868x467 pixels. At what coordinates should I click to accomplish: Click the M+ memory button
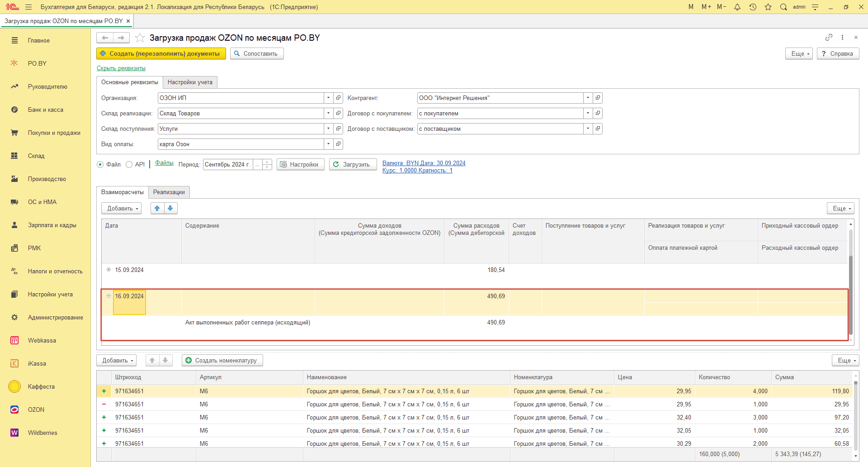tap(706, 7)
